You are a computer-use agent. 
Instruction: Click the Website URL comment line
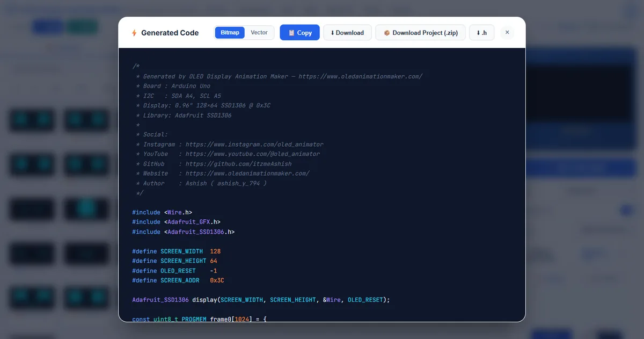click(223, 174)
